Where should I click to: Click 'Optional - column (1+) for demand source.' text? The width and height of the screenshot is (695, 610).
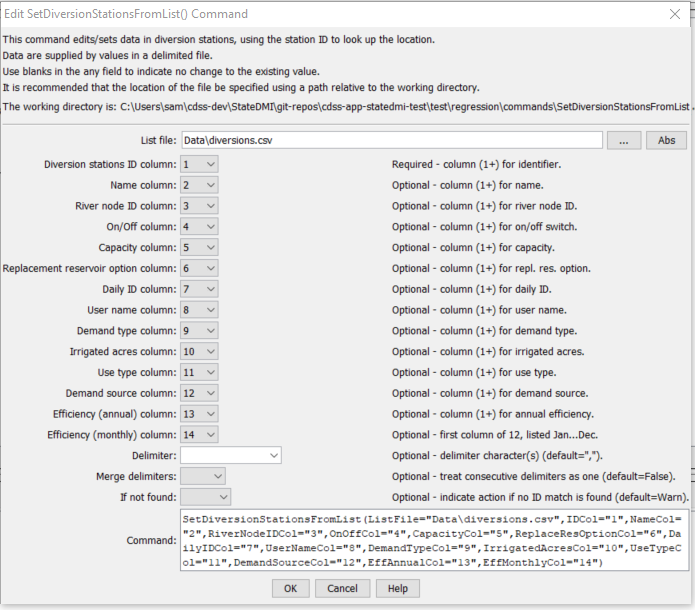(490, 394)
